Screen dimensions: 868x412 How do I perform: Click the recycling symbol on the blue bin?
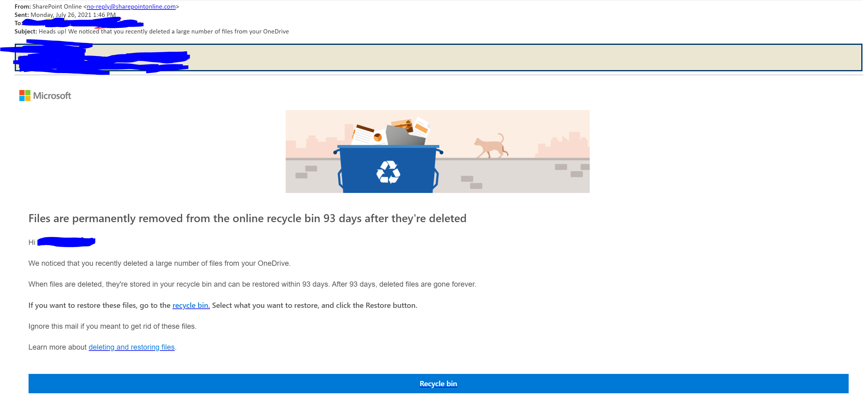tap(388, 172)
